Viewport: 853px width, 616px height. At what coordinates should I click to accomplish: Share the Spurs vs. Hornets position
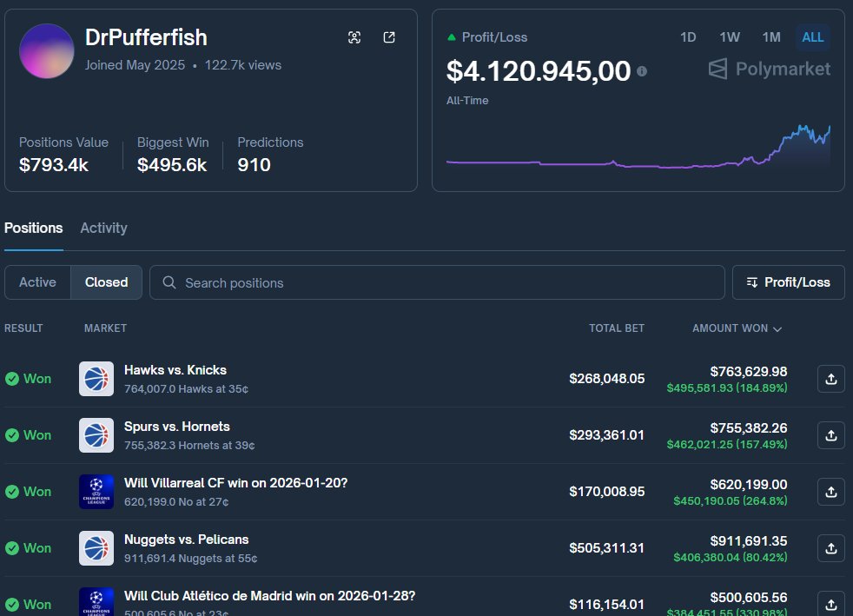[830, 435]
